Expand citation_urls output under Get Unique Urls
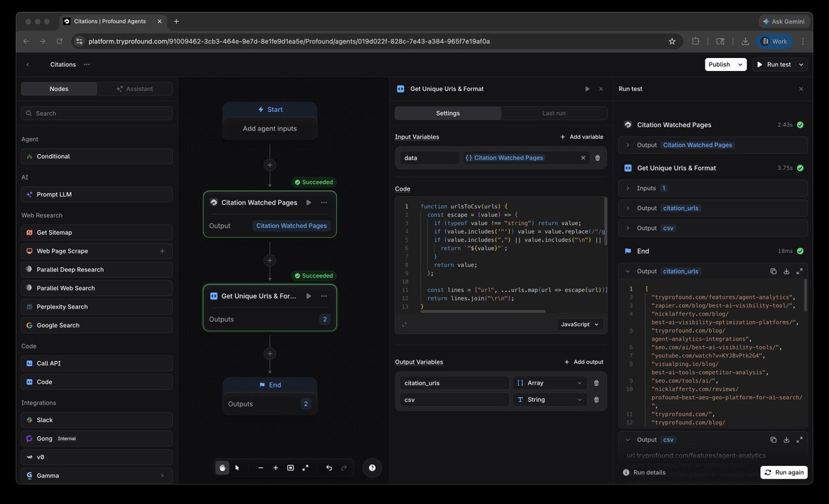Screen dimensions: 829x504 pos(713,208)
